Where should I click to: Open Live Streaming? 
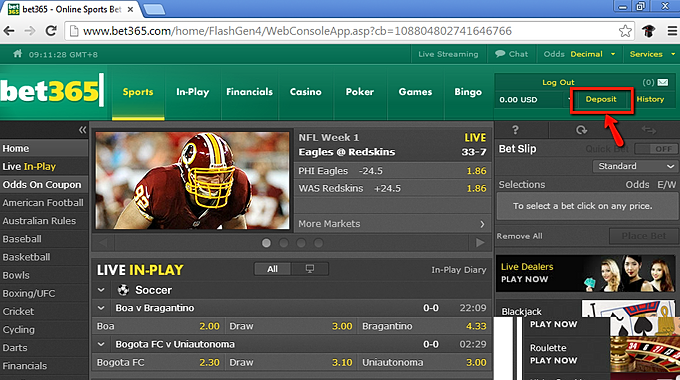pyautogui.click(x=448, y=54)
